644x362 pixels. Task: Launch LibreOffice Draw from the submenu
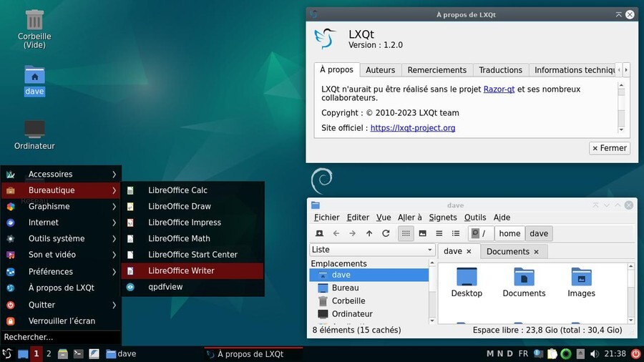(x=192, y=206)
